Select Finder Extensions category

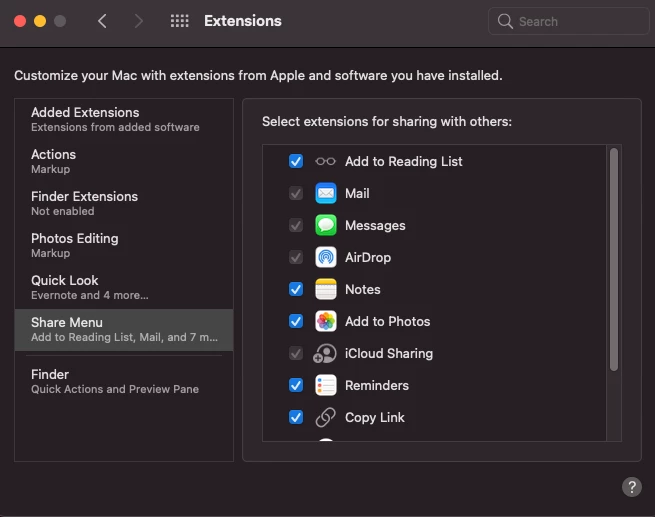click(124, 203)
